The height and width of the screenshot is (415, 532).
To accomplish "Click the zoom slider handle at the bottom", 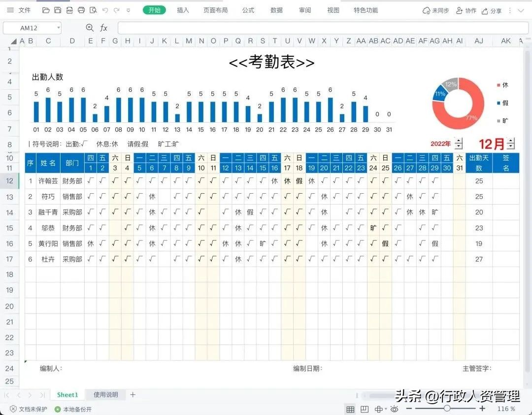I will 446,409.
